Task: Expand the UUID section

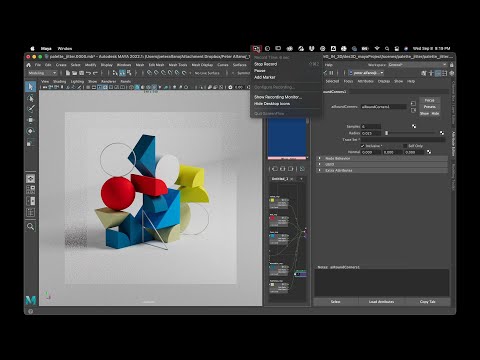Action: 382,164
